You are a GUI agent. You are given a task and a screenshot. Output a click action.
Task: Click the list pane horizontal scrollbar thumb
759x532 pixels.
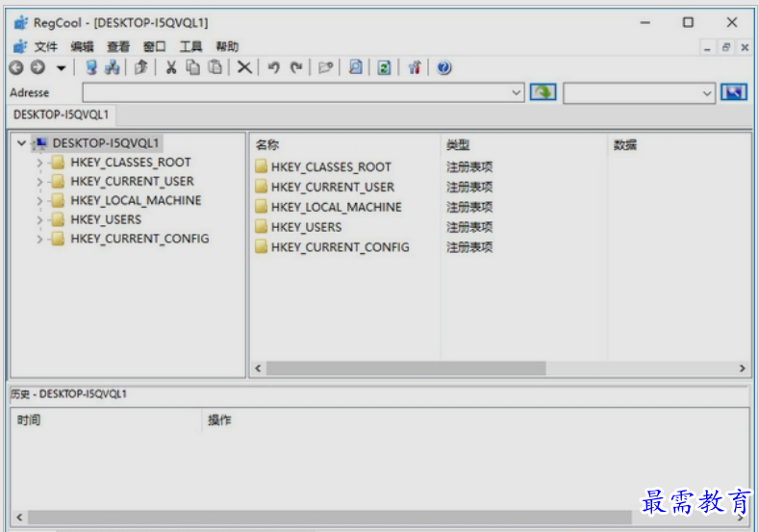click(406, 368)
